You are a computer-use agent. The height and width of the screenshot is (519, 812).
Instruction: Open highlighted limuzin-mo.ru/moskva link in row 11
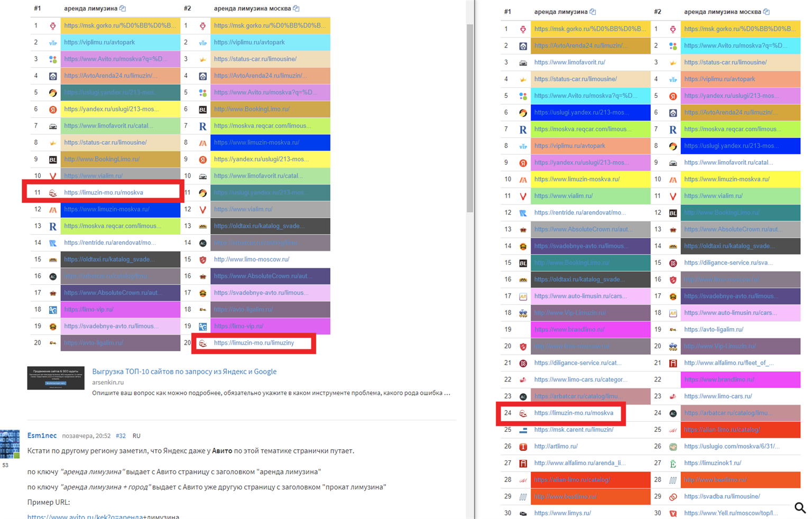(104, 192)
